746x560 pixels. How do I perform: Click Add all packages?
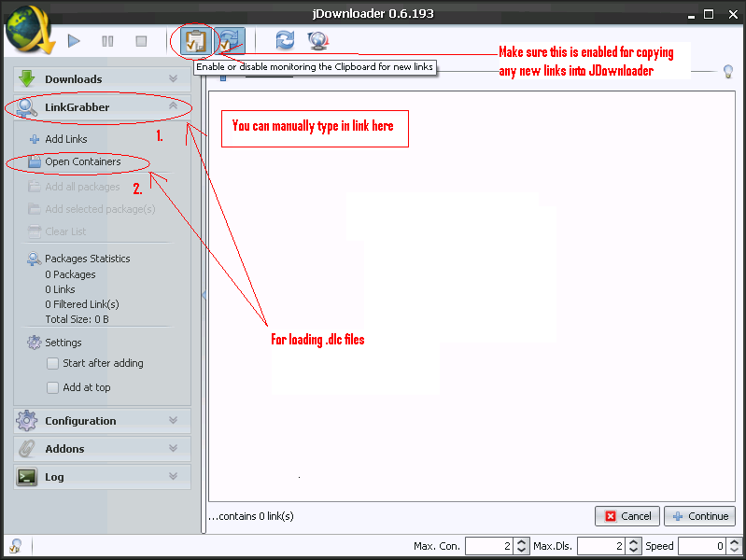tap(82, 187)
